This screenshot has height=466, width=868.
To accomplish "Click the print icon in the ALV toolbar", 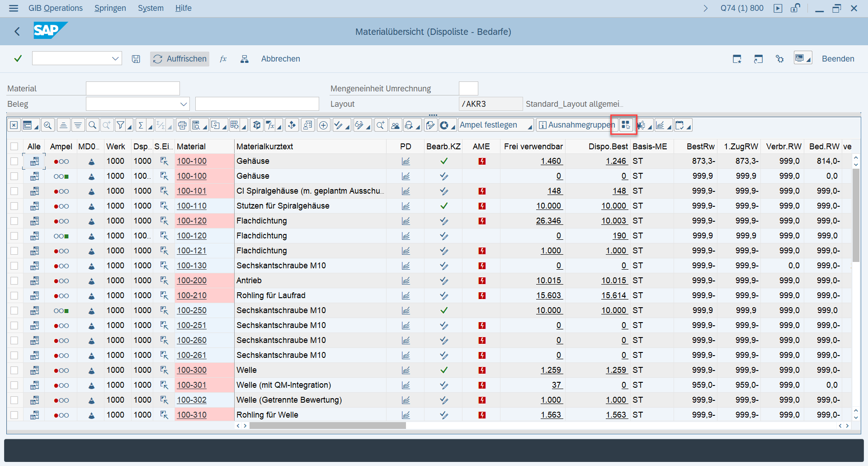I will click(182, 125).
